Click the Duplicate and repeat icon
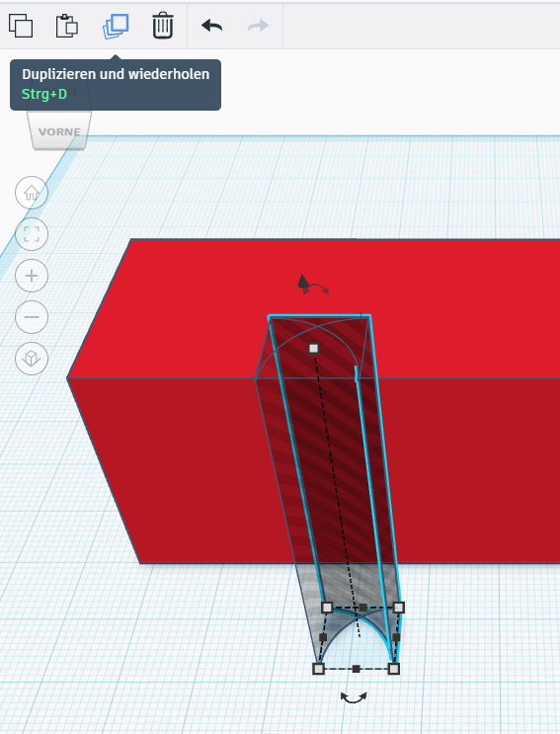 pyautogui.click(x=116, y=26)
